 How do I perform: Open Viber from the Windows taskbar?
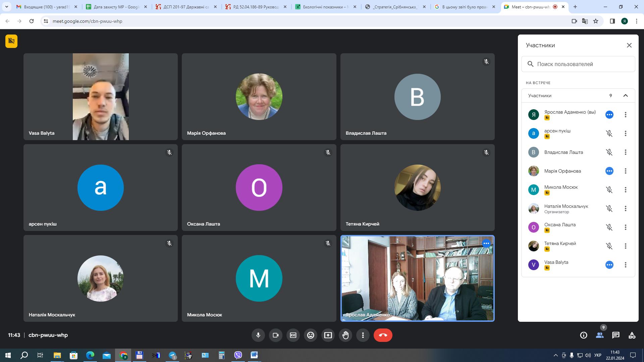click(238, 355)
